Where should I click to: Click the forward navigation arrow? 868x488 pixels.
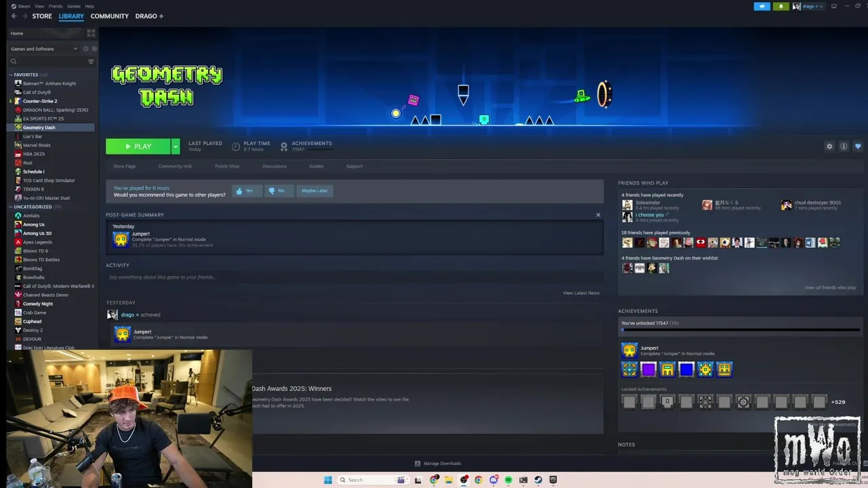point(24,16)
